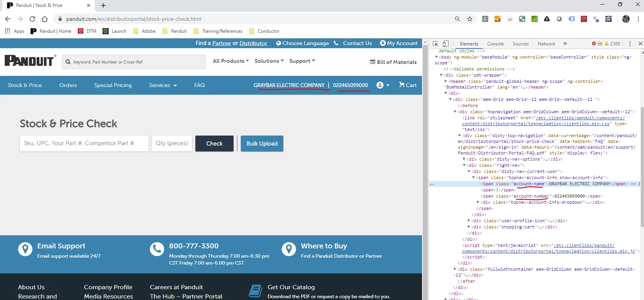644x300 pixels.
Task: Open the Panduit | Home bookmark
Action: 51,31
